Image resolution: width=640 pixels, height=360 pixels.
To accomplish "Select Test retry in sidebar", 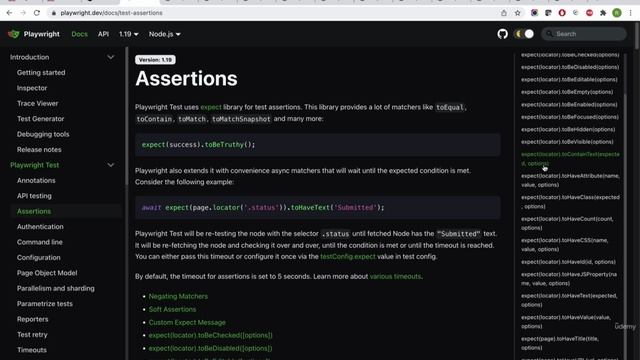I will coord(32,335).
